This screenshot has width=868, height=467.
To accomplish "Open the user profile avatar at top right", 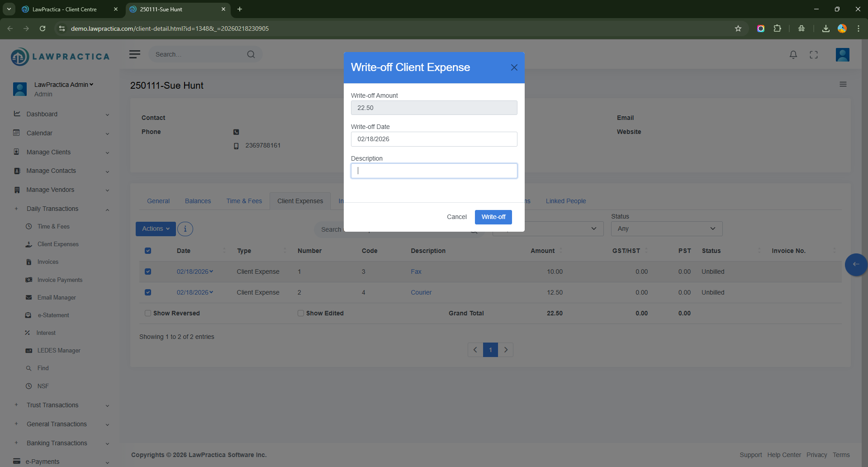I will pyautogui.click(x=842, y=55).
